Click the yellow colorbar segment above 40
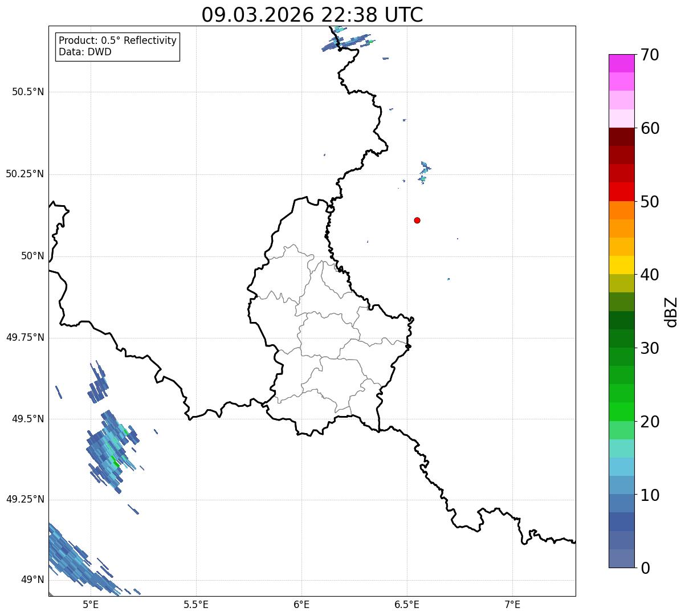This screenshot has width=685, height=616. 621,265
